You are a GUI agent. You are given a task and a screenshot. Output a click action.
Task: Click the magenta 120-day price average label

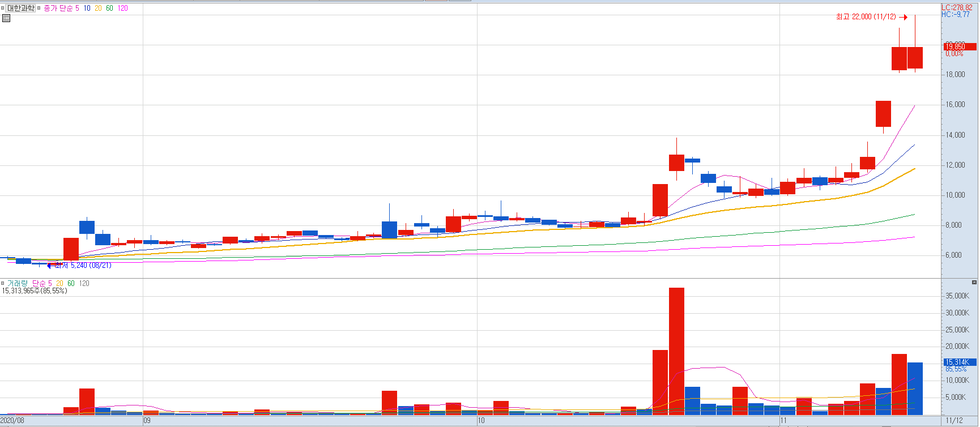(123, 8)
